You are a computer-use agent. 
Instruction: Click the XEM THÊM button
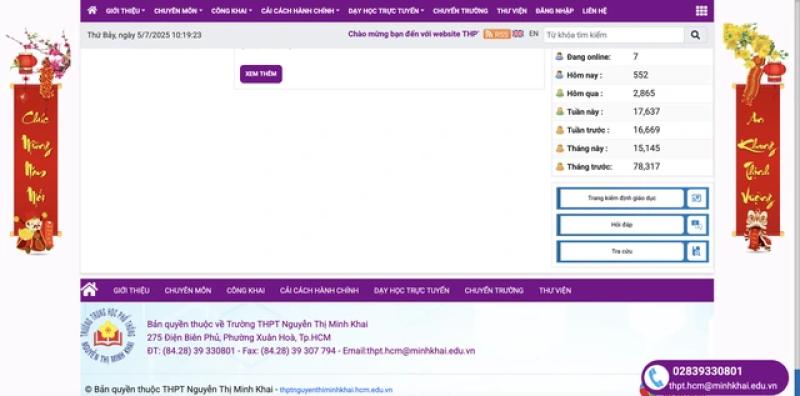[x=261, y=74]
